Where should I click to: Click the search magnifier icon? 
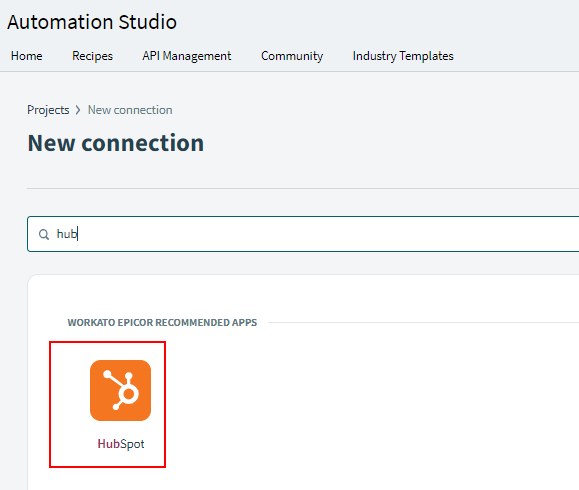44,234
